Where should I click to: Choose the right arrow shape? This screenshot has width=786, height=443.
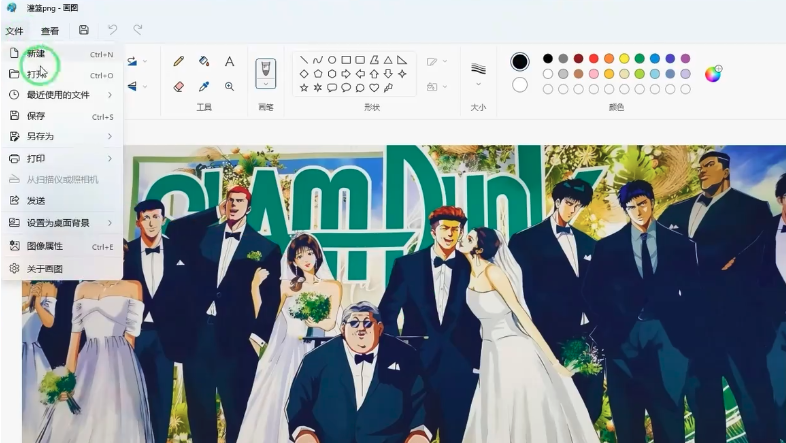[346, 74]
